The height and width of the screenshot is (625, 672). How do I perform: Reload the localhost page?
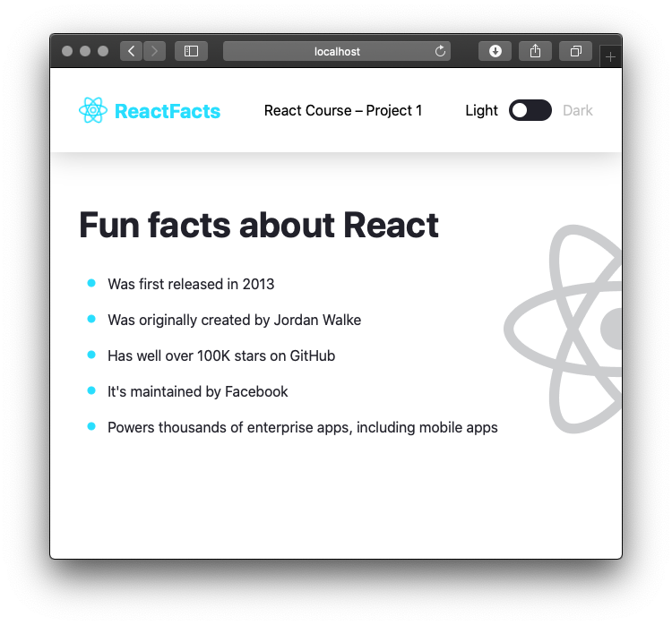(x=440, y=51)
